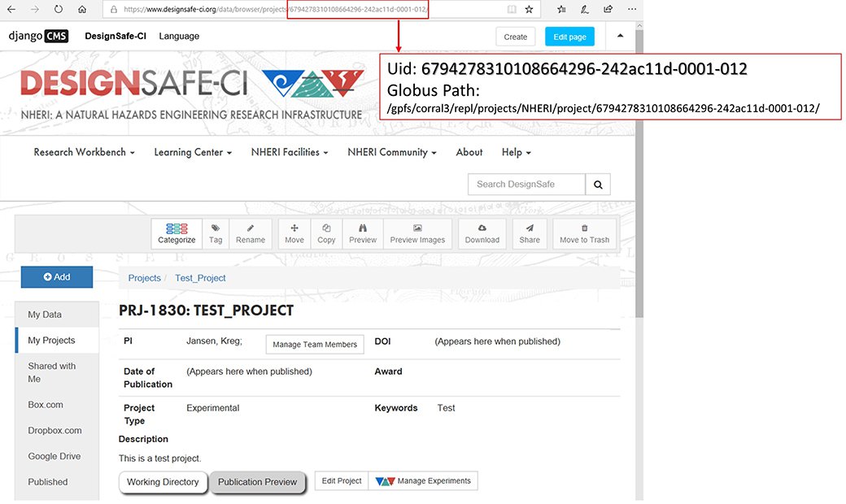
Task: Open Language toolbar menu
Action: coord(179,36)
